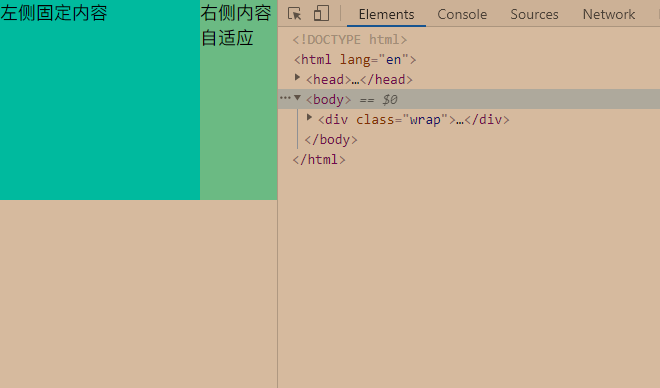Select the closing </html> tag
660x388 pixels.
click(319, 159)
